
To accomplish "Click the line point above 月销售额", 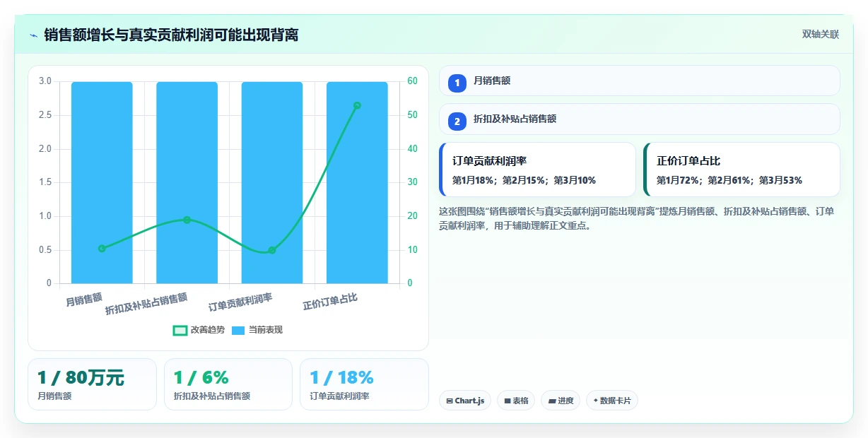I will [x=102, y=249].
